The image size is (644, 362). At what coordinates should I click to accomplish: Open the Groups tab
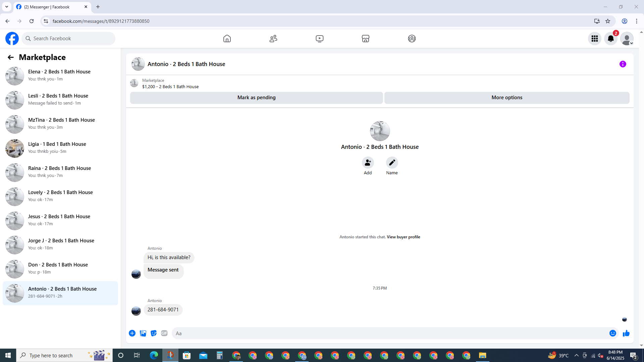coord(412,39)
